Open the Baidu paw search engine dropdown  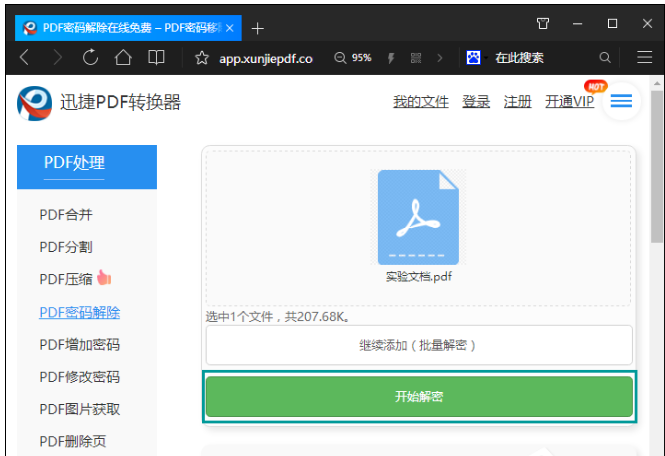[477, 57]
